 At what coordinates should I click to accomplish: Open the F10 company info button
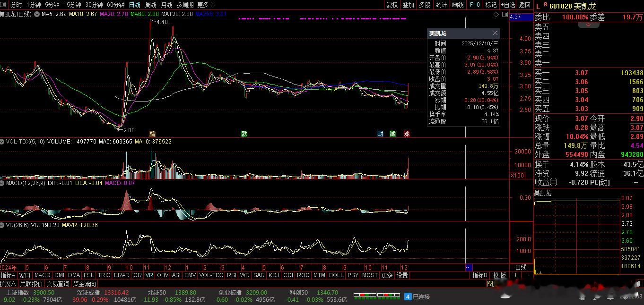pyautogui.click(x=474, y=5)
